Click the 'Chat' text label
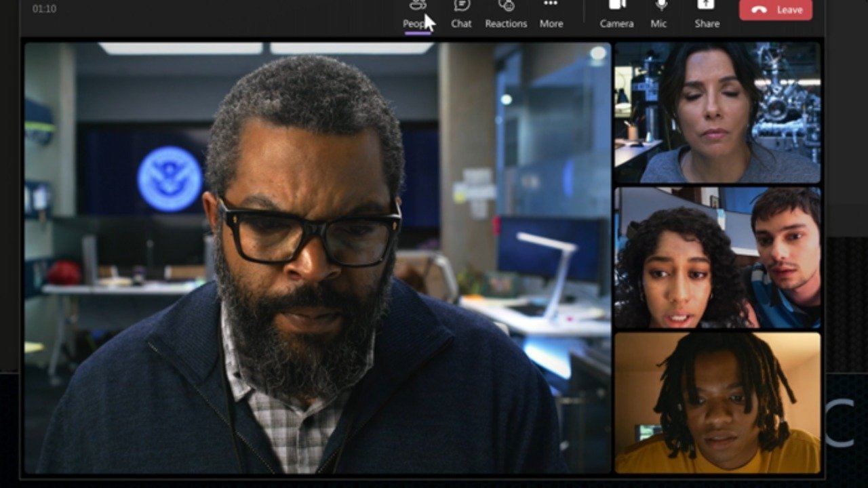Viewport: 868px width, 488px height. [461, 24]
